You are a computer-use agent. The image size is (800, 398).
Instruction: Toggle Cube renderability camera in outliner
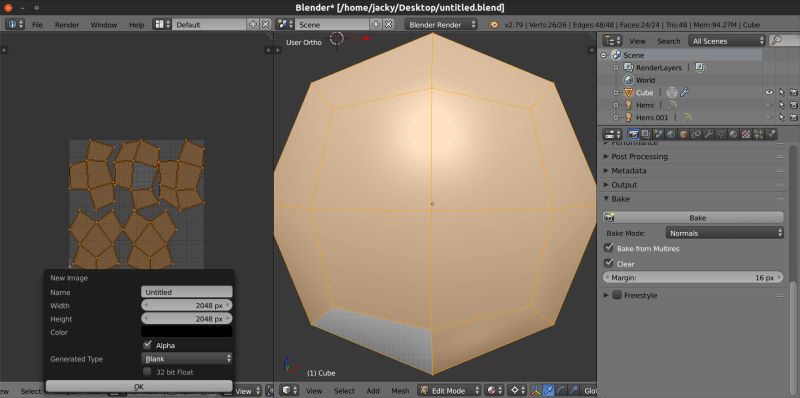tap(793, 92)
